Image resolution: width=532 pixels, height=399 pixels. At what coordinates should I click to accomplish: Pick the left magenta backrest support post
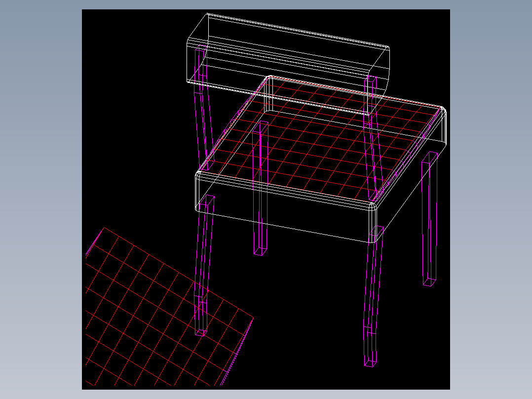point(204,108)
